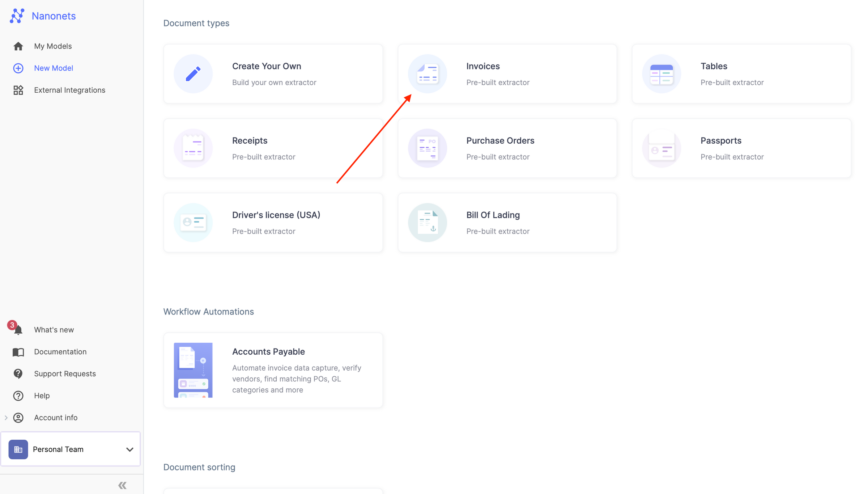Viewport: 868px width, 494px height.
Task: Choose the Passports pre-built extractor
Action: pyautogui.click(x=741, y=148)
